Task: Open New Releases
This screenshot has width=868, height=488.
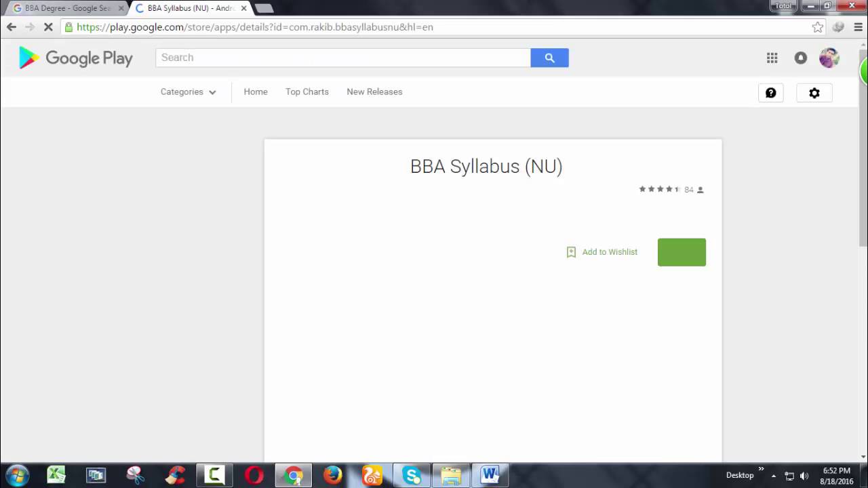Action: [374, 91]
